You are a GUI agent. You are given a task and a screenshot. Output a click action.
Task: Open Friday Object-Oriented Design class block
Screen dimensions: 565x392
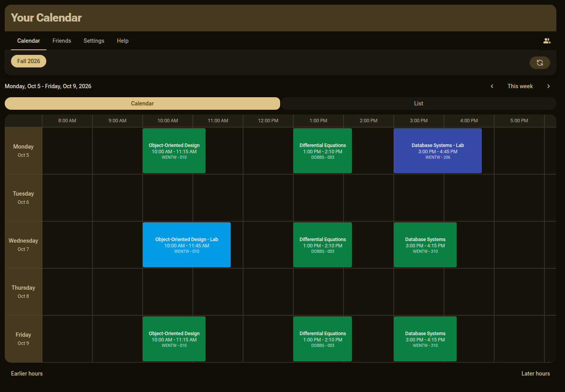point(174,339)
